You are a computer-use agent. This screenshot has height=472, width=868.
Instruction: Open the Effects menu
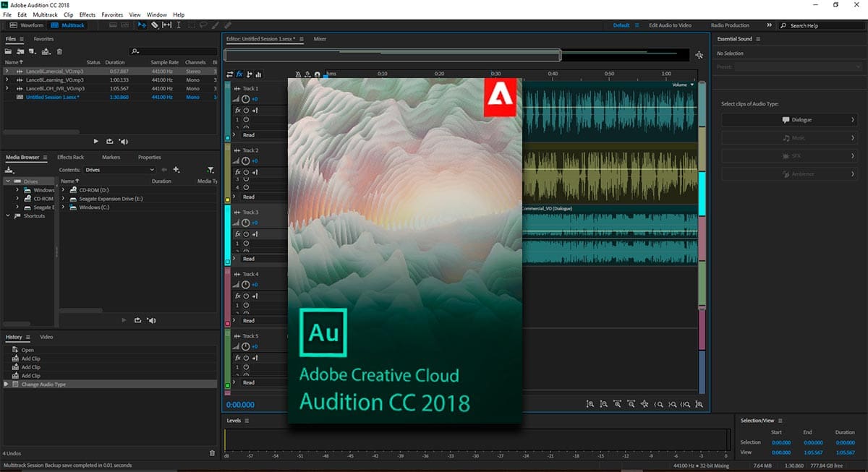pos(88,14)
